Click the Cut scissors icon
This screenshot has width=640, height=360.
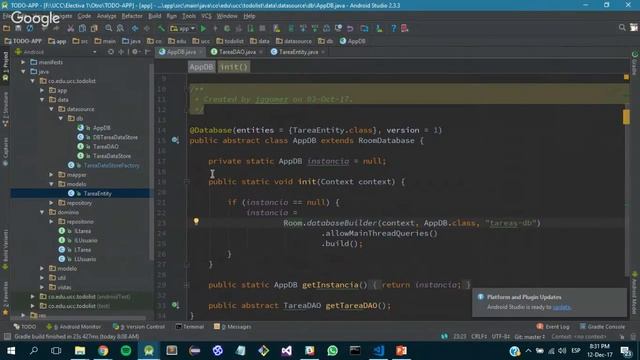71,29
